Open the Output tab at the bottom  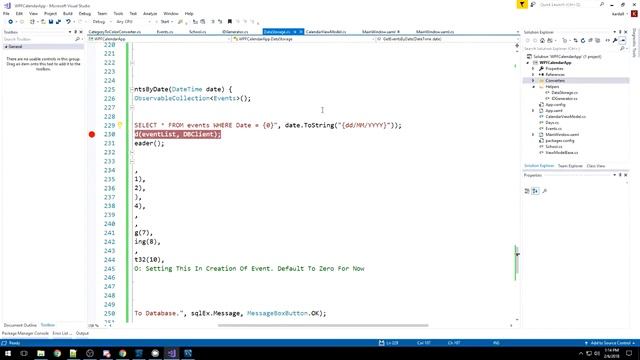tap(82, 333)
